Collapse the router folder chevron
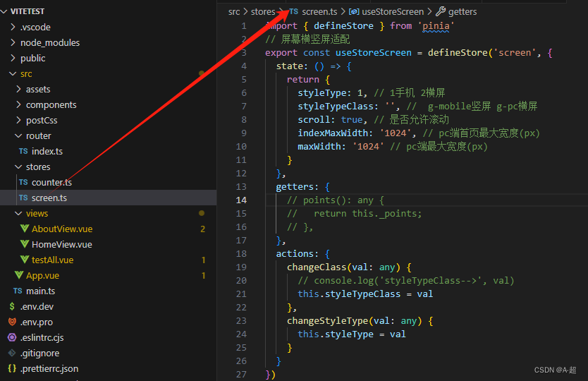This screenshot has height=381, width=588. pos(18,135)
